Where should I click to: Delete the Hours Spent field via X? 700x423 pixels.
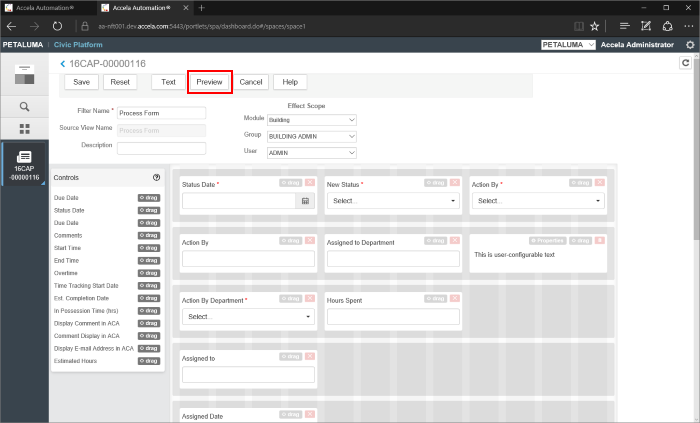[x=455, y=299]
